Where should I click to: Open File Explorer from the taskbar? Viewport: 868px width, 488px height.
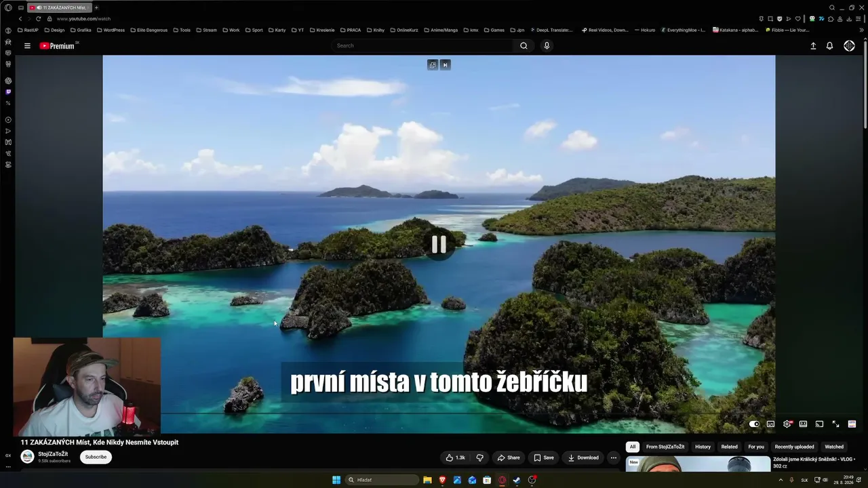(427, 480)
